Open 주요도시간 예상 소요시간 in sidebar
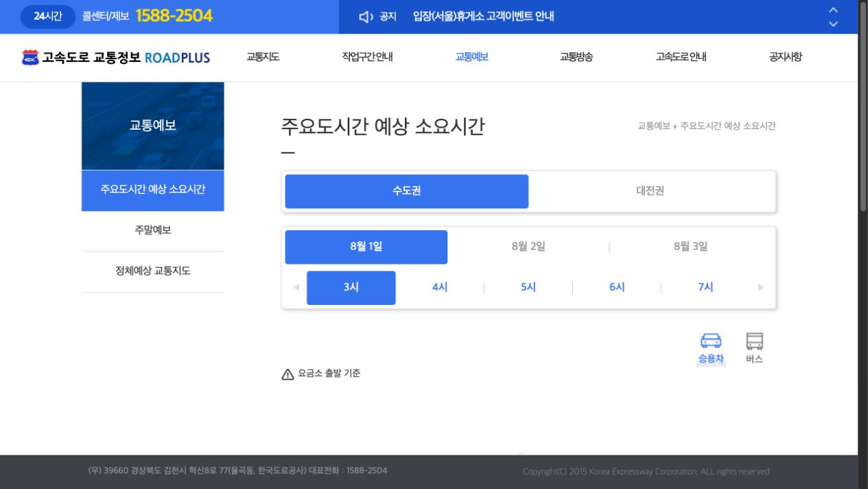This screenshot has height=489, width=868. click(x=153, y=190)
